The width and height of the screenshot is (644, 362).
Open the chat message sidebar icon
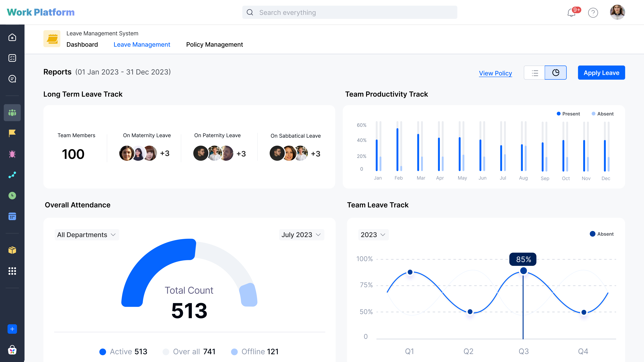tap(12, 79)
